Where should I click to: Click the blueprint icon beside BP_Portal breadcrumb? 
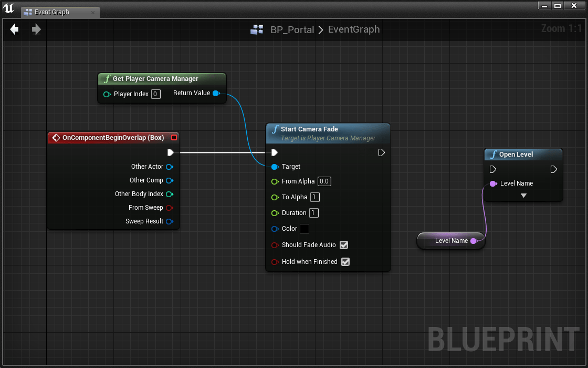tap(257, 29)
